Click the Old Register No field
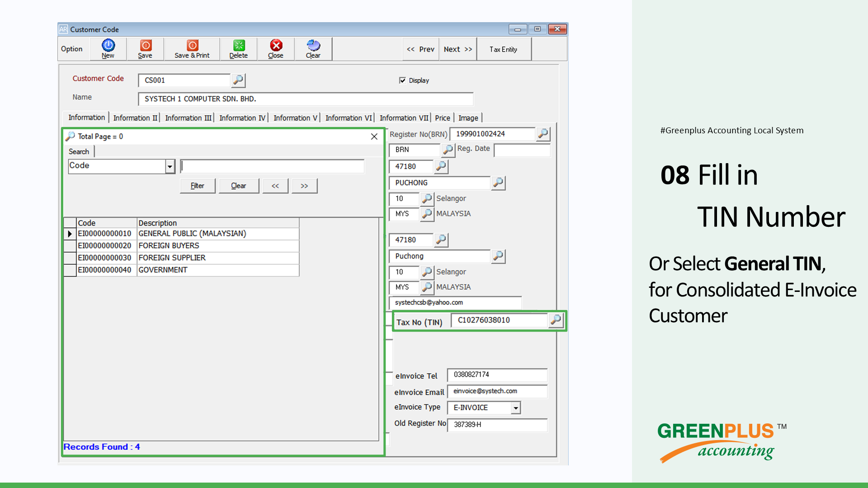Screen dimensions: 868x488 [x=497, y=425]
